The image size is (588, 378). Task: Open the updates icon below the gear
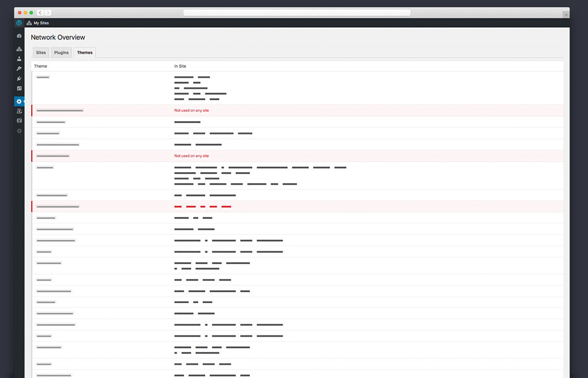tap(19, 111)
